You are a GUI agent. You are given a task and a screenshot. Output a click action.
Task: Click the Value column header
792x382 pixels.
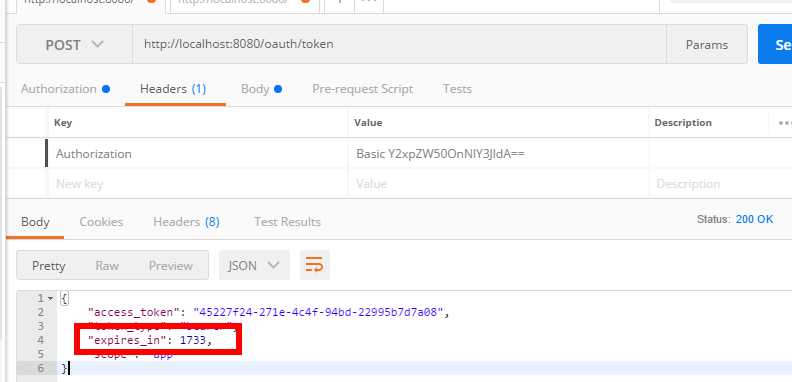(x=368, y=123)
